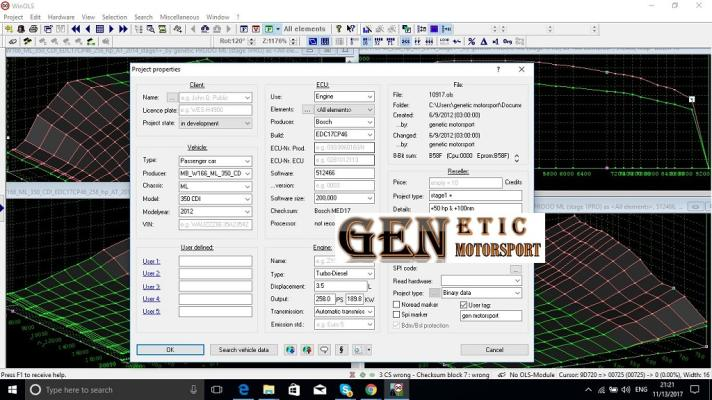Image resolution: width=712 pixels, height=400 pixels.
Task: Click the Search vehicle data button
Action: (x=243, y=349)
